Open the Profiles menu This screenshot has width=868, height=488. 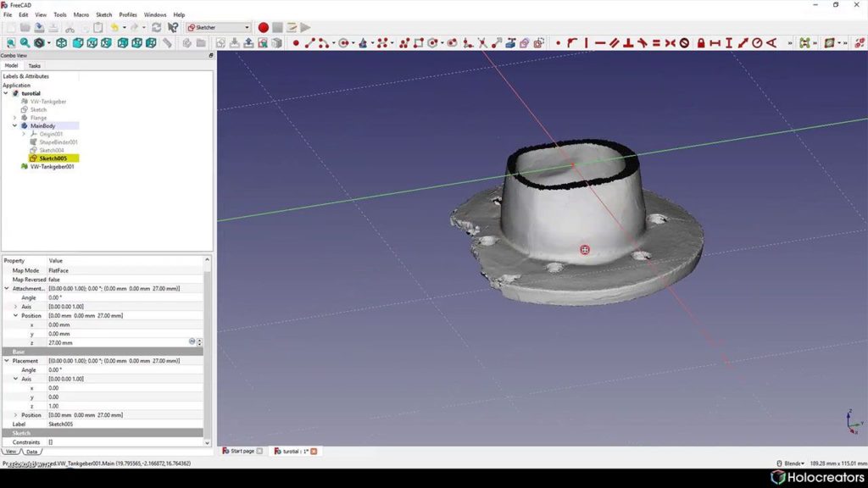coord(128,15)
